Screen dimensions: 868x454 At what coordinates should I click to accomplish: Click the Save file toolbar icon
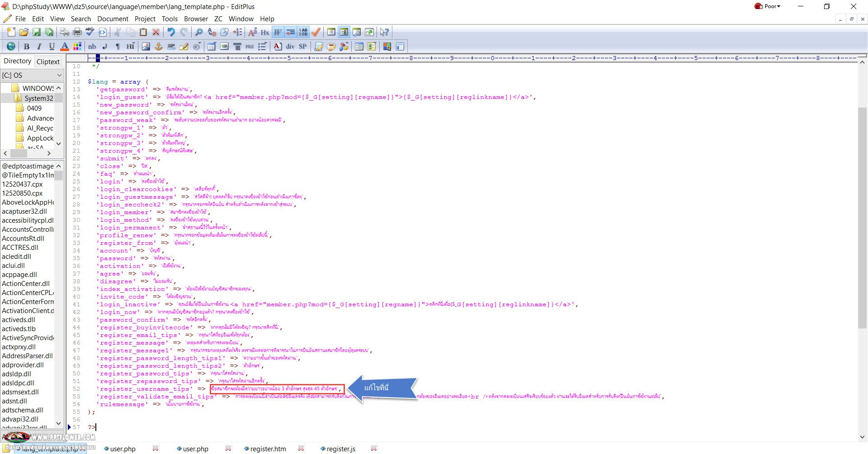(x=37, y=32)
